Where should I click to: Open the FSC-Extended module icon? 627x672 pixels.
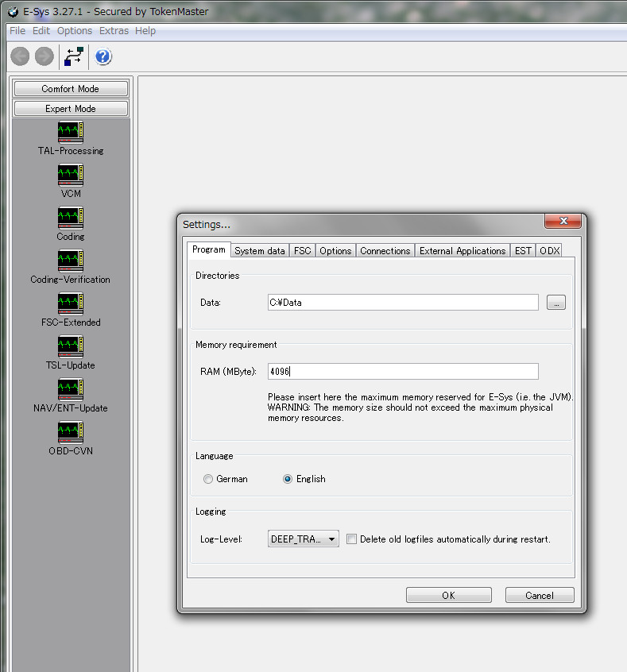[x=71, y=304]
